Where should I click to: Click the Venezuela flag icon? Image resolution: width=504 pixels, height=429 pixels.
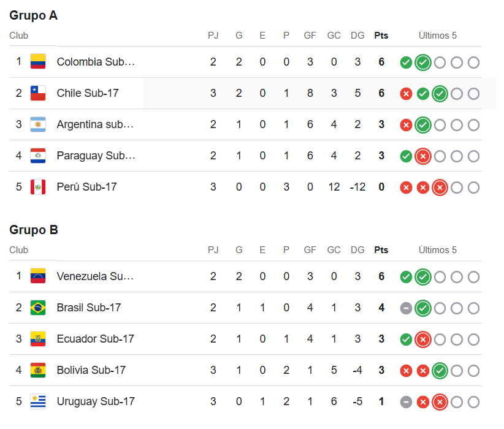click(38, 276)
